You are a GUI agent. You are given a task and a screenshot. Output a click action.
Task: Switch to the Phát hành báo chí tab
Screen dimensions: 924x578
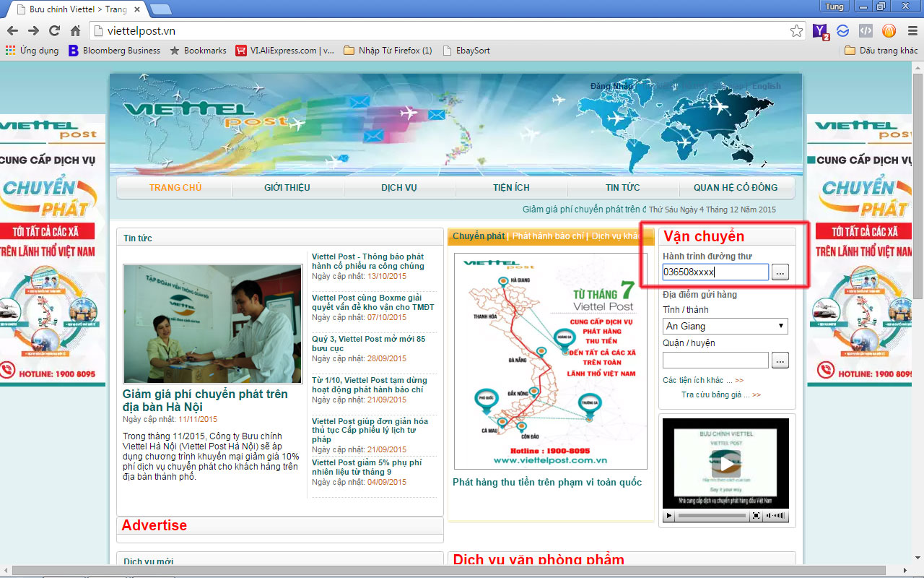coord(548,236)
